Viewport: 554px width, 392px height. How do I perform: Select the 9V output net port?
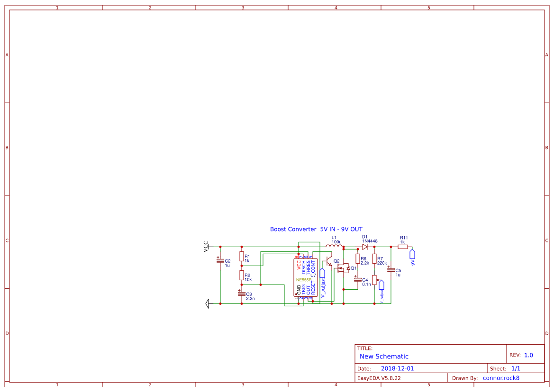(x=412, y=254)
